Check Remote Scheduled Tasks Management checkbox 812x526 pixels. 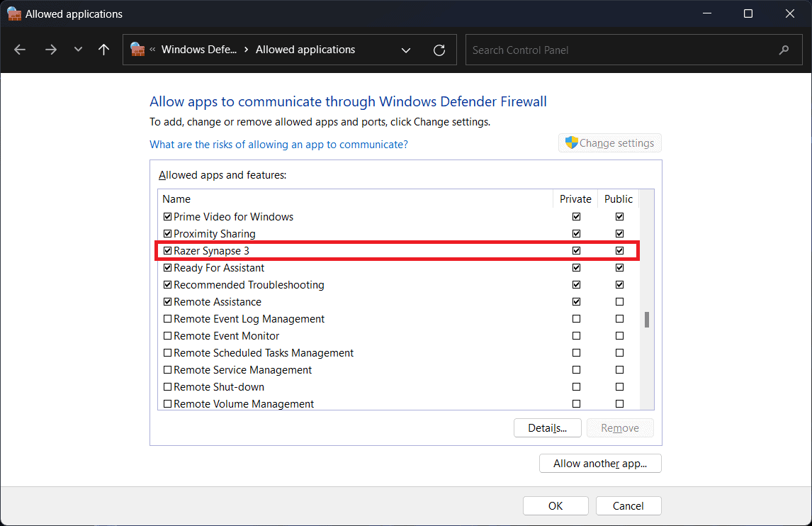pyautogui.click(x=167, y=353)
